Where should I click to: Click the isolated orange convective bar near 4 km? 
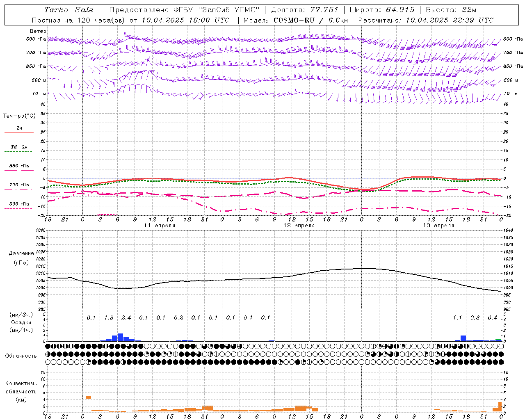pyautogui.click(x=88, y=397)
